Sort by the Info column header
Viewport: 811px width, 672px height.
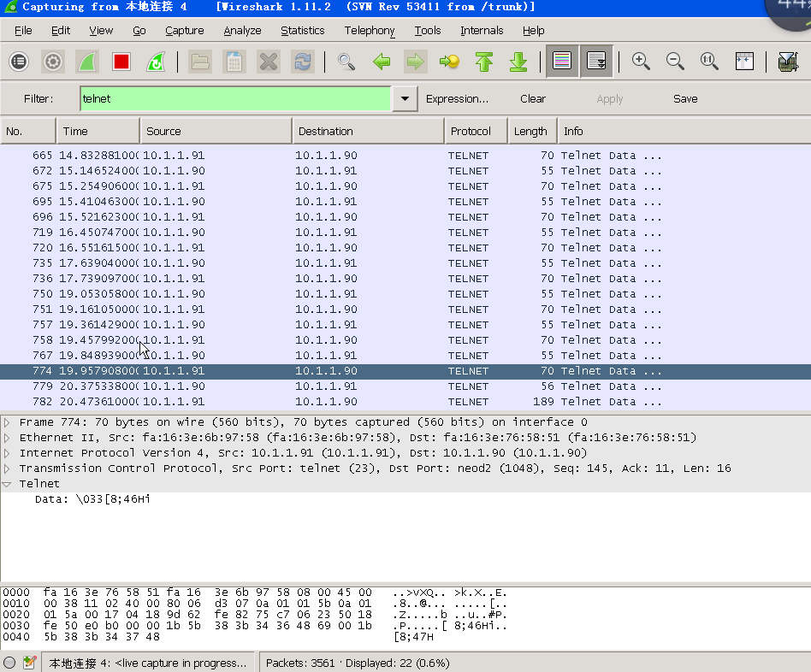pos(684,132)
